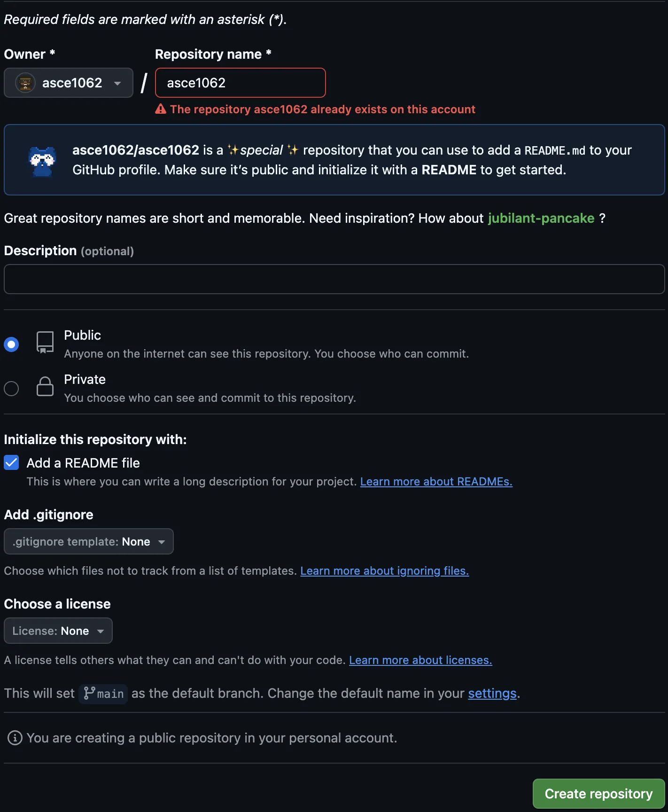Click the Create repository button
Viewport: 668px width, 812px height.
click(598, 794)
